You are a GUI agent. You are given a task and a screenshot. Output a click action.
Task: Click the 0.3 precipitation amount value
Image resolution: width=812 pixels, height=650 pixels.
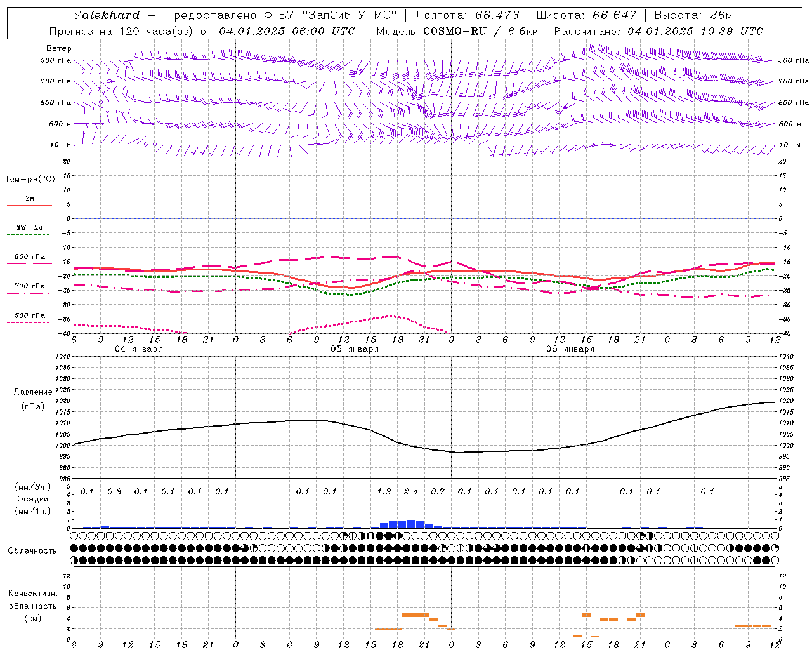coord(114,491)
